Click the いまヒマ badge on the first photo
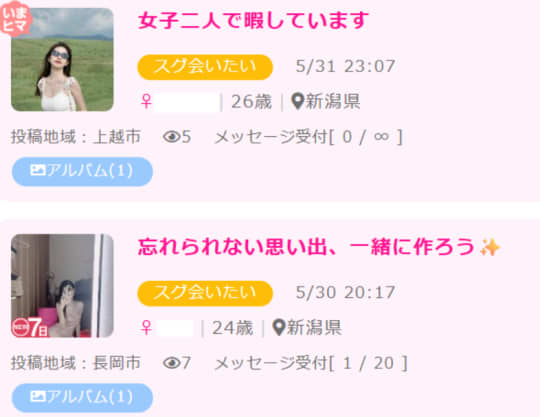This screenshot has width=540, height=417. click(x=16, y=19)
